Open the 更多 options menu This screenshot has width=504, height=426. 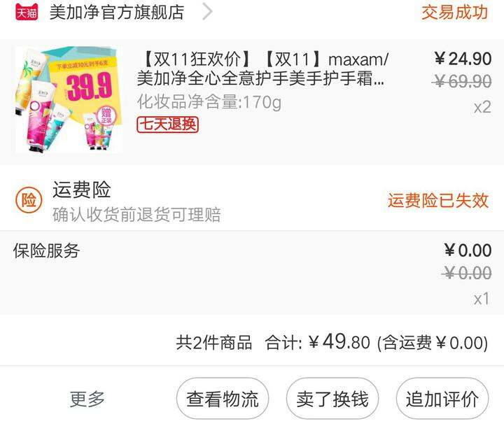tap(87, 399)
